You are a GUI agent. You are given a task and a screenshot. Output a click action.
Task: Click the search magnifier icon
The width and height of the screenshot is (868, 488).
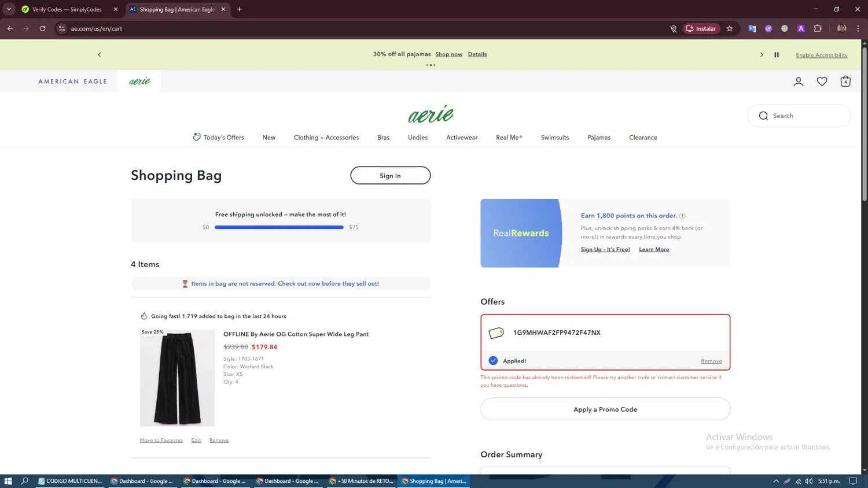coord(763,116)
